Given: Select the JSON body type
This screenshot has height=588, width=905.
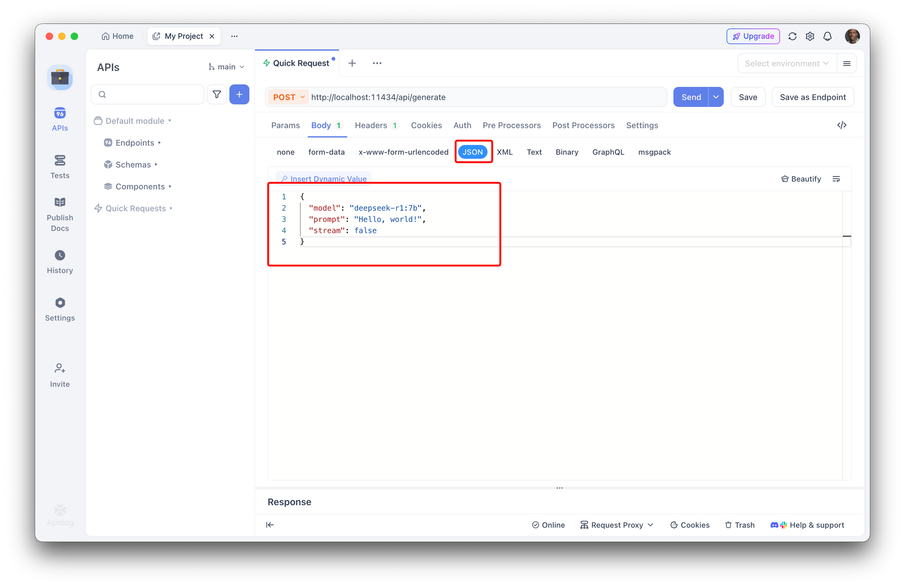Looking at the screenshot, I should point(473,152).
